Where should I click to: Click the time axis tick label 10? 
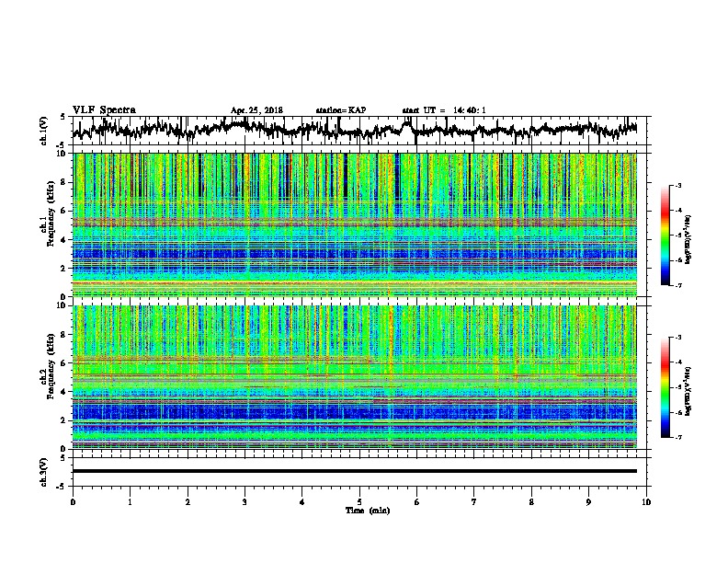click(646, 502)
